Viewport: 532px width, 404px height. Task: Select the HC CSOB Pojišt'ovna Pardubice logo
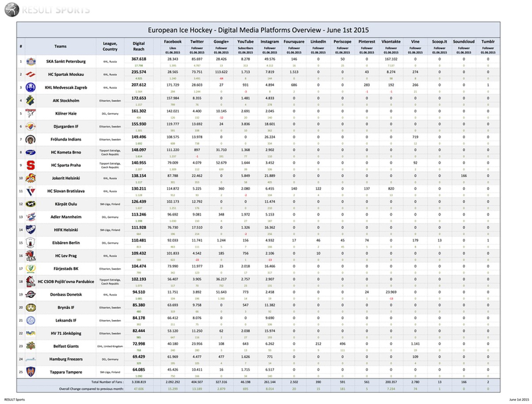31,282
